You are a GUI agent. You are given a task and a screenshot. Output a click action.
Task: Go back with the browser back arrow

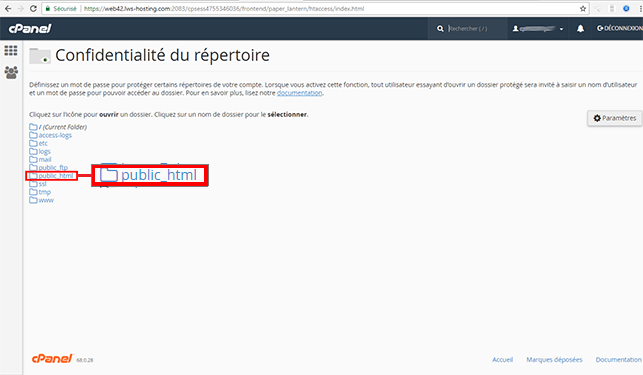coord(8,9)
